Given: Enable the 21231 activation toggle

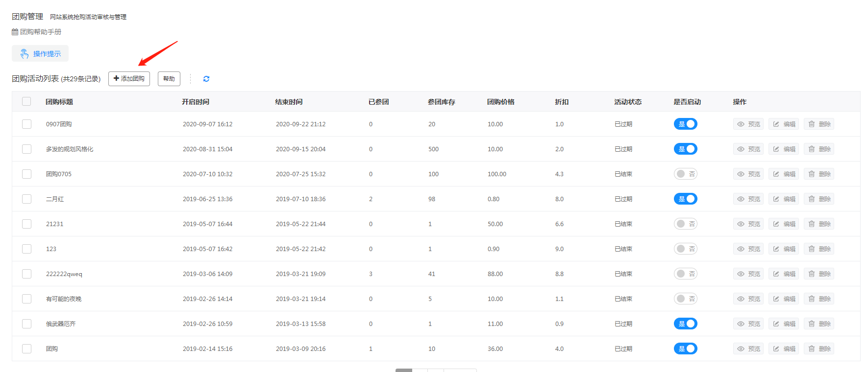Looking at the screenshot, I should (685, 224).
